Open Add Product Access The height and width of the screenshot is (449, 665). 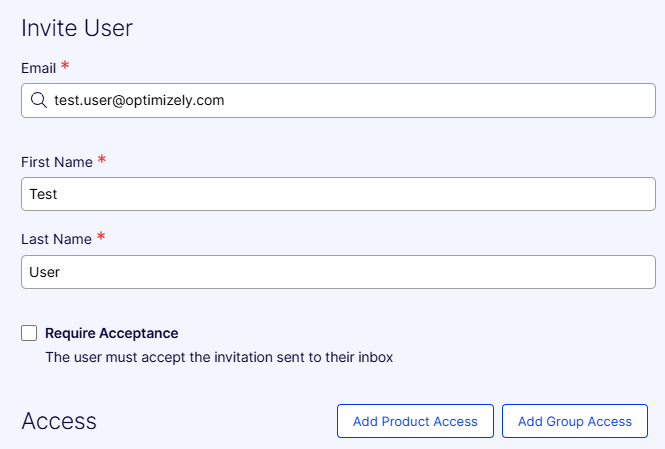coord(415,421)
